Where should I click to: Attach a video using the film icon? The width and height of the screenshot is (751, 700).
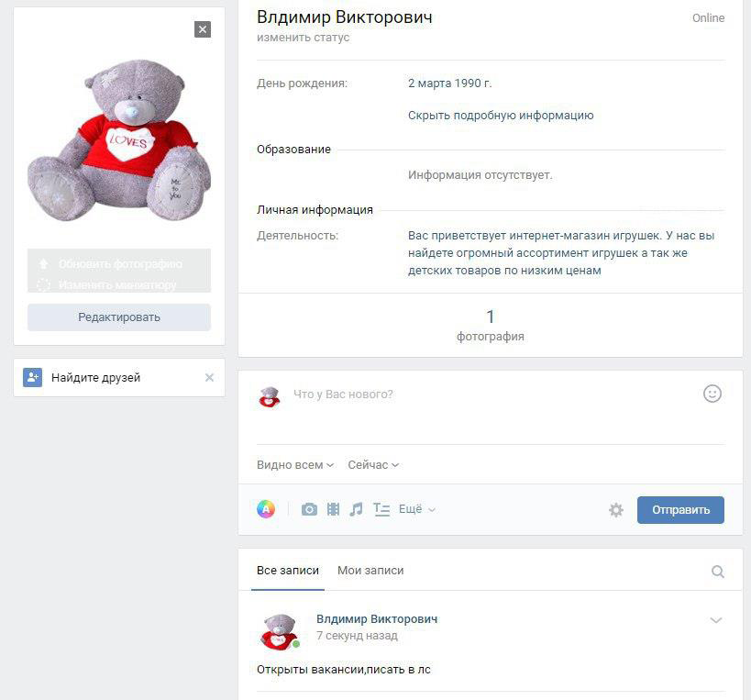(333, 509)
